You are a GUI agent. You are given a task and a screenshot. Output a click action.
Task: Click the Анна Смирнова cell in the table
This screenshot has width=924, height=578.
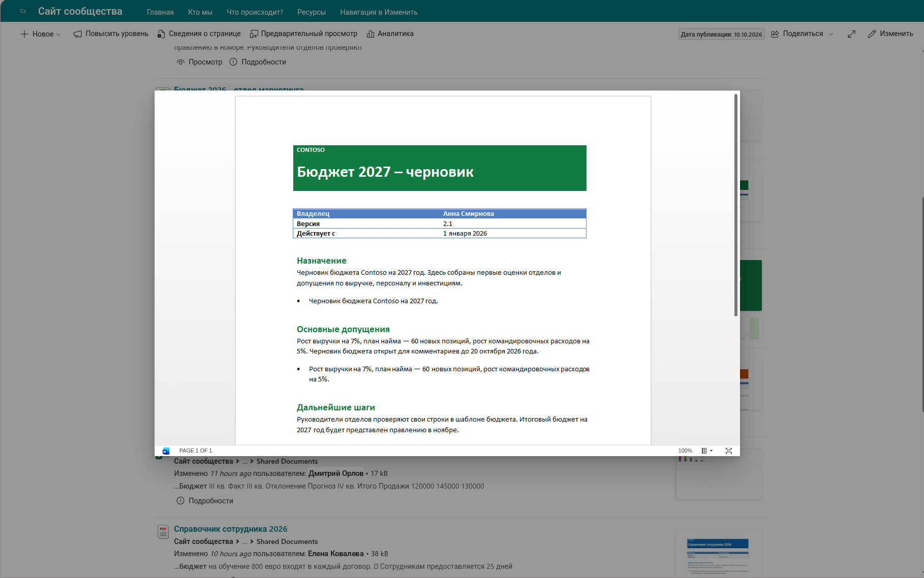coord(468,214)
